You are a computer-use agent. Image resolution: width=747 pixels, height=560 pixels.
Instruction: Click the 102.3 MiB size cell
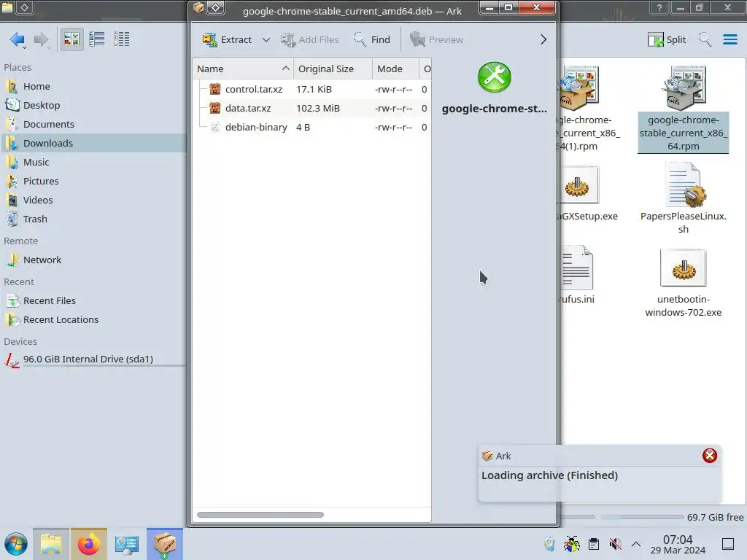318,108
